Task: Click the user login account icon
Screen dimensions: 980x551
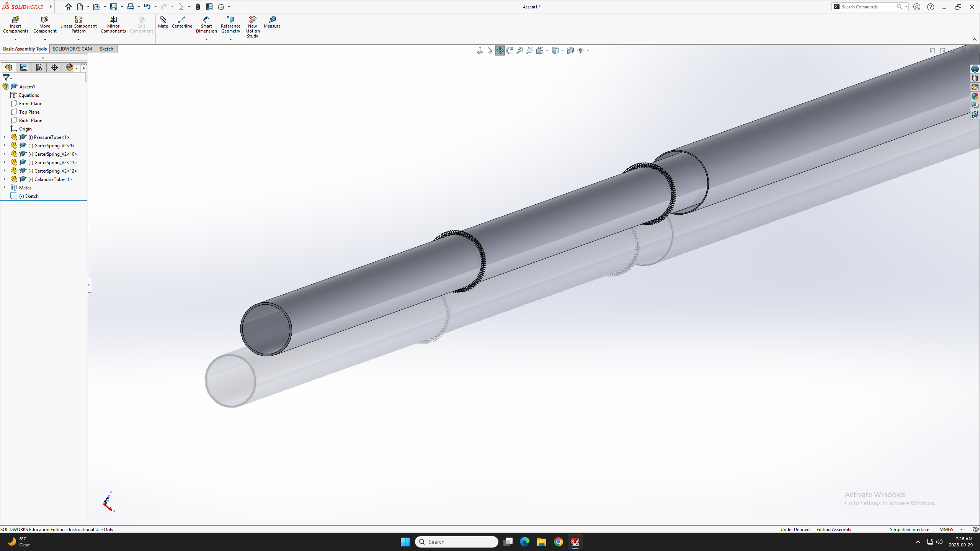Action: (917, 7)
